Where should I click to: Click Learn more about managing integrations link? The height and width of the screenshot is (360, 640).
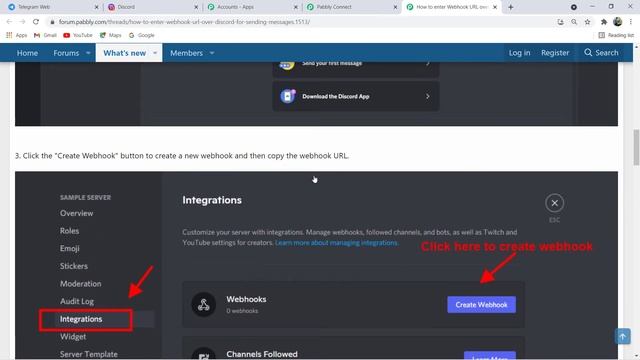(x=337, y=242)
